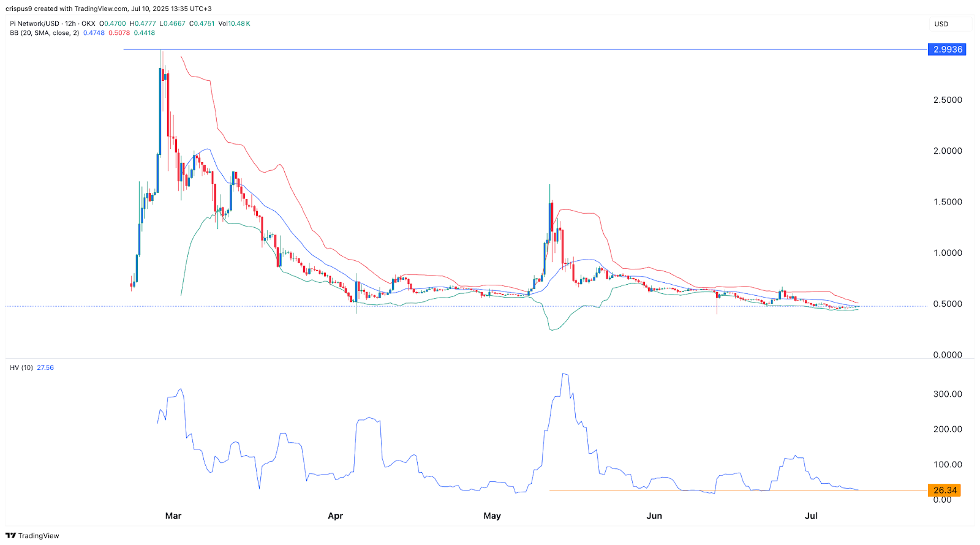Screen dimensions: 980x545
Task: Click the BB upper value 0.5078
Action: point(119,33)
